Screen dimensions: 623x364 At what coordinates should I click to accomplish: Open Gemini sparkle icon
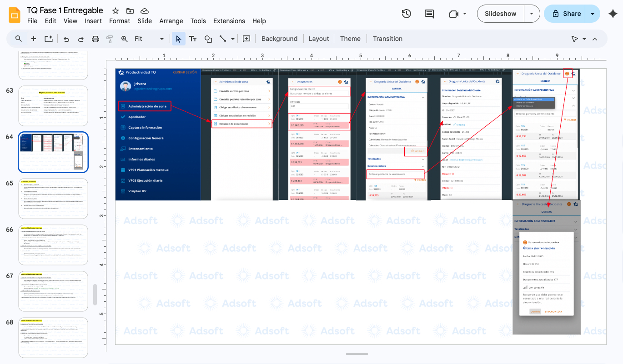tap(613, 14)
